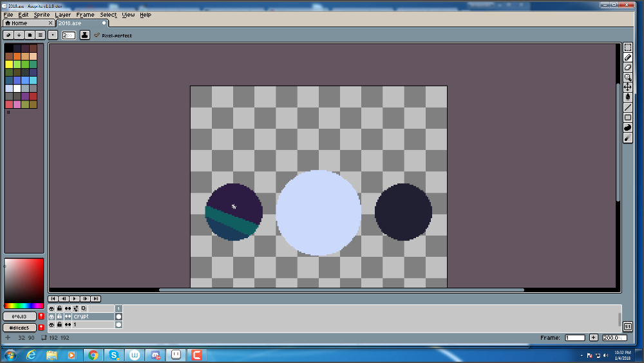The width and height of the screenshot is (644, 363).
Task: Click foreground color warning exclamation icon
Action: click(41, 316)
